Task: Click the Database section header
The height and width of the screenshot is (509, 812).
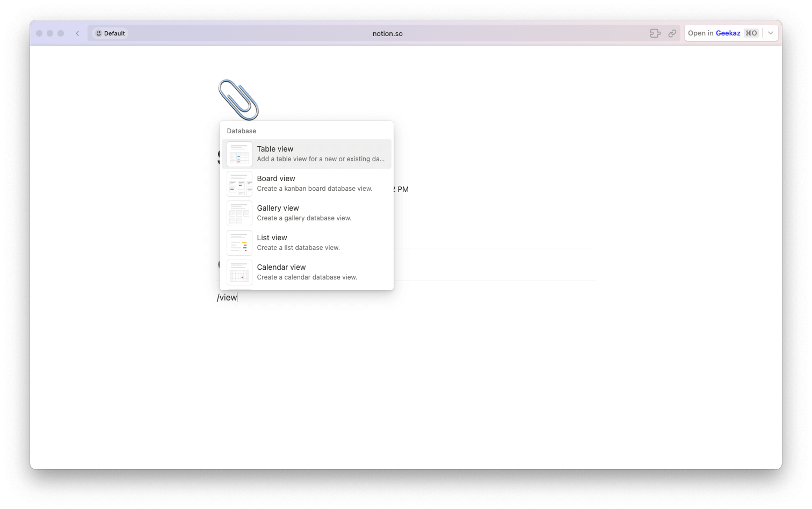Action: [242, 131]
